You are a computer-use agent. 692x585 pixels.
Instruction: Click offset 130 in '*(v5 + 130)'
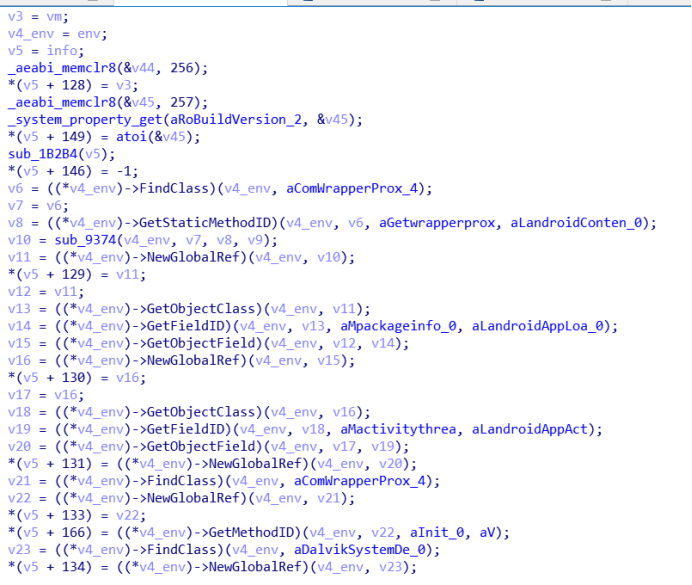pyautogui.click(x=73, y=378)
